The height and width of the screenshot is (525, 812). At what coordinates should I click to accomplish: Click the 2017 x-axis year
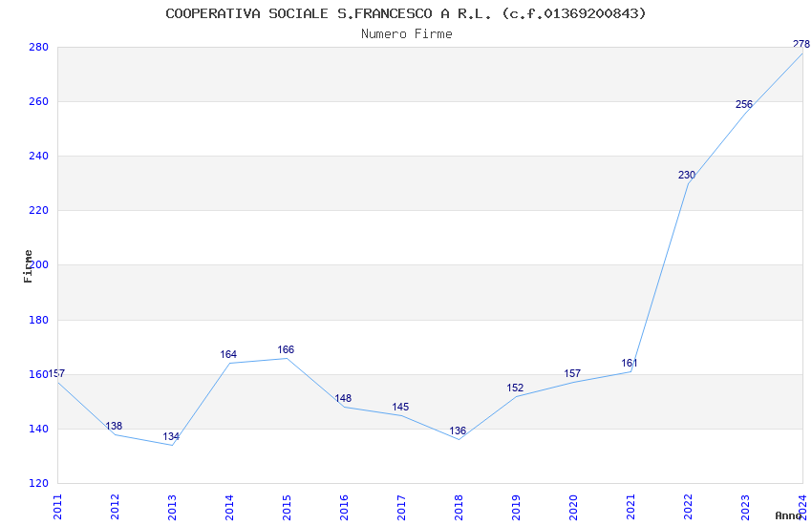tap(401, 507)
